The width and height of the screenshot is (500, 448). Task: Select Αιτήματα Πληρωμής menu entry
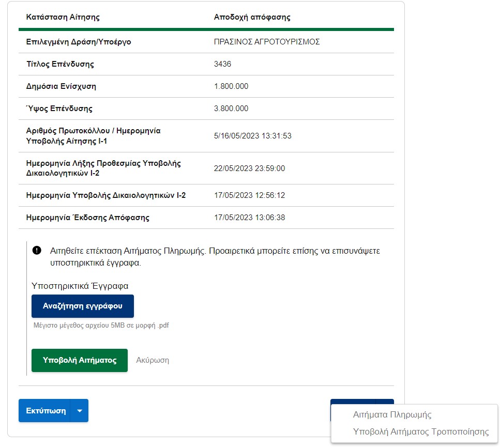tap(392, 414)
